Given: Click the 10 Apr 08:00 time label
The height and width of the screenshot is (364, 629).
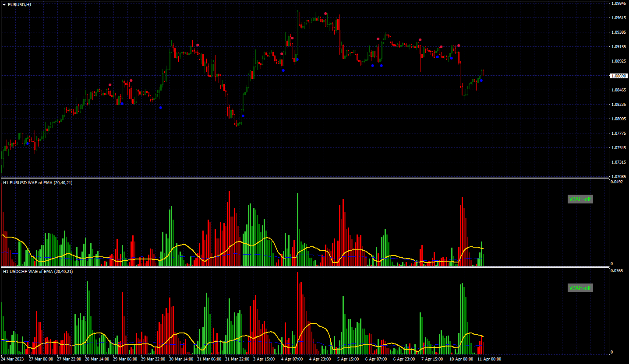Looking at the screenshot, I should (x=461, y=359).
